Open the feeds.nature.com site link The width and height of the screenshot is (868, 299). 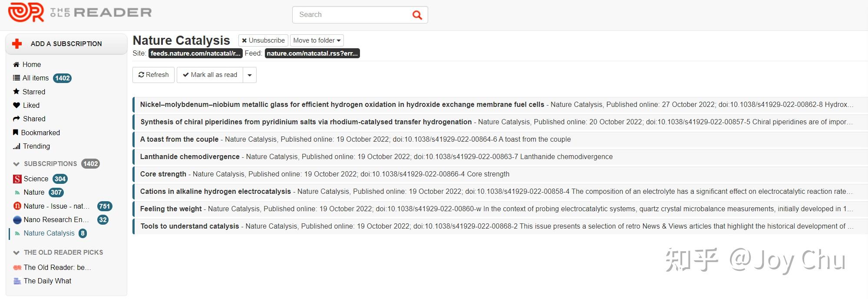point(195,53)
